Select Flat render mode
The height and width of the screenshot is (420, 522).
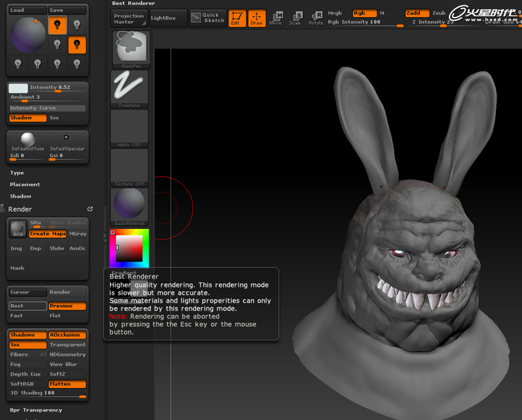(x=67, y=316)
